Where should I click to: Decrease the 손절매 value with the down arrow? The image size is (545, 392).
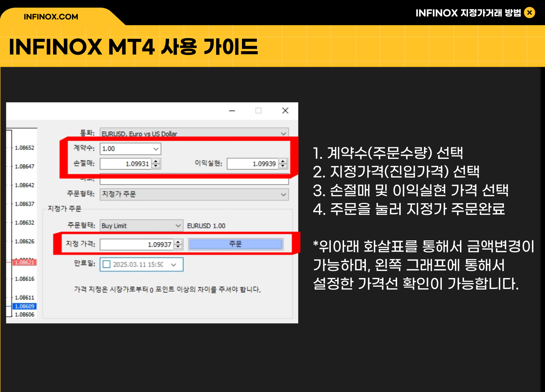pos(156,166)
